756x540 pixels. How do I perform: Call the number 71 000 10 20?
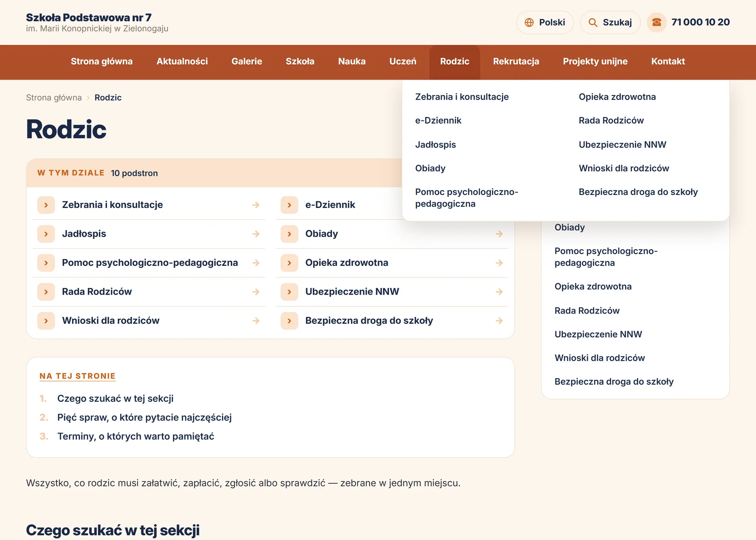700,22
